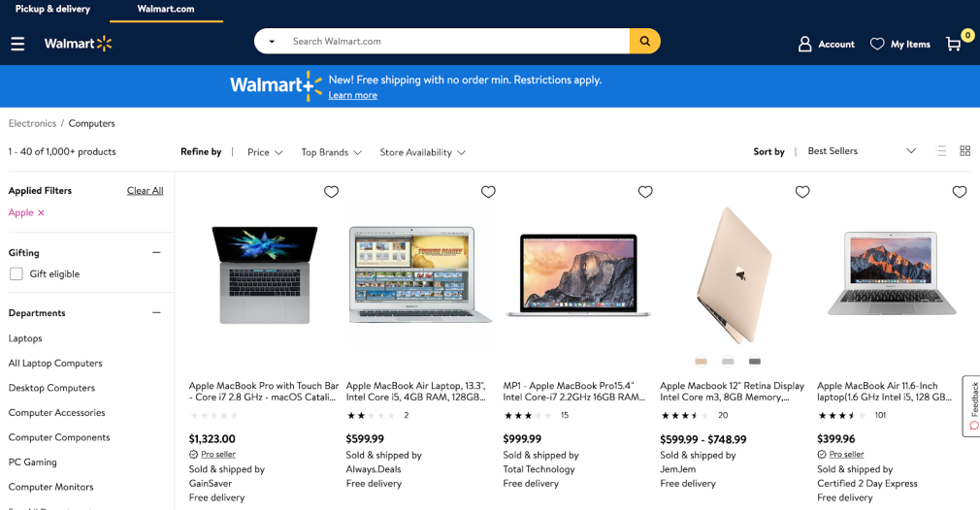Favorite the MacBook Pro with Touch Bar
The height and width of the screenshot is (510, 980).
click(331, 192)
